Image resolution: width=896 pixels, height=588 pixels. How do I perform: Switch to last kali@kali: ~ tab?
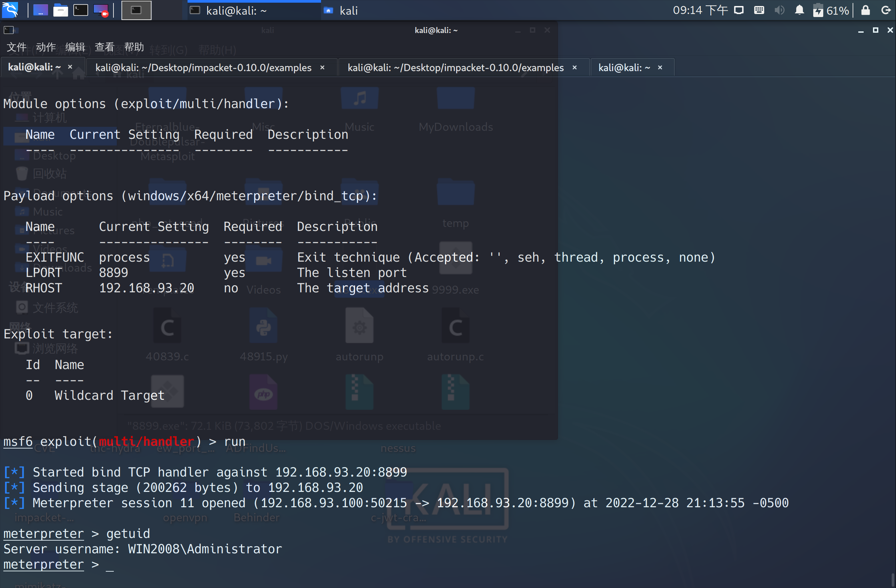(624, 68)
